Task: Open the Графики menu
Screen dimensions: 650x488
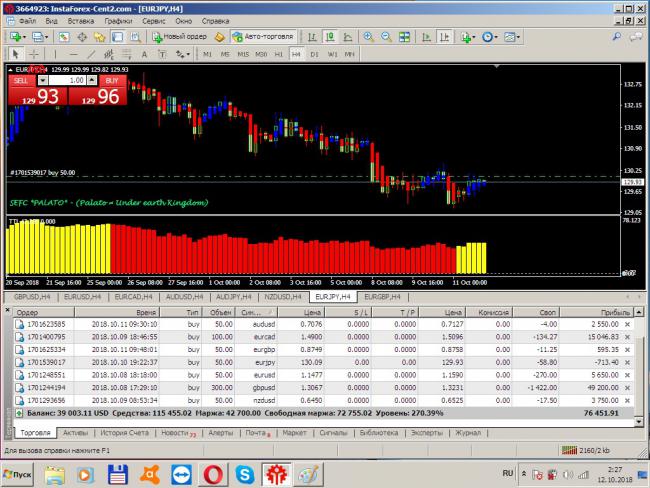Action: 118,20
